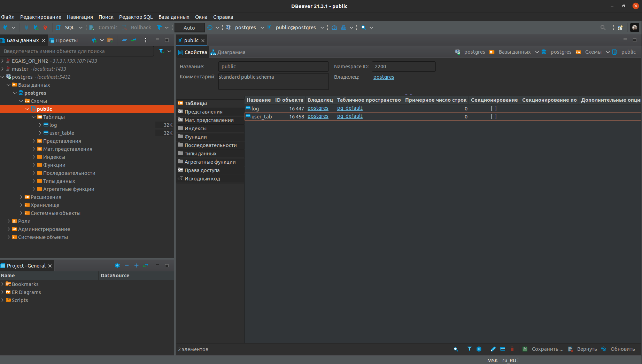The height and width of the screenshot is (364, 642).
Task: Open navigator view menu three dots
Action: pos(146,40)
